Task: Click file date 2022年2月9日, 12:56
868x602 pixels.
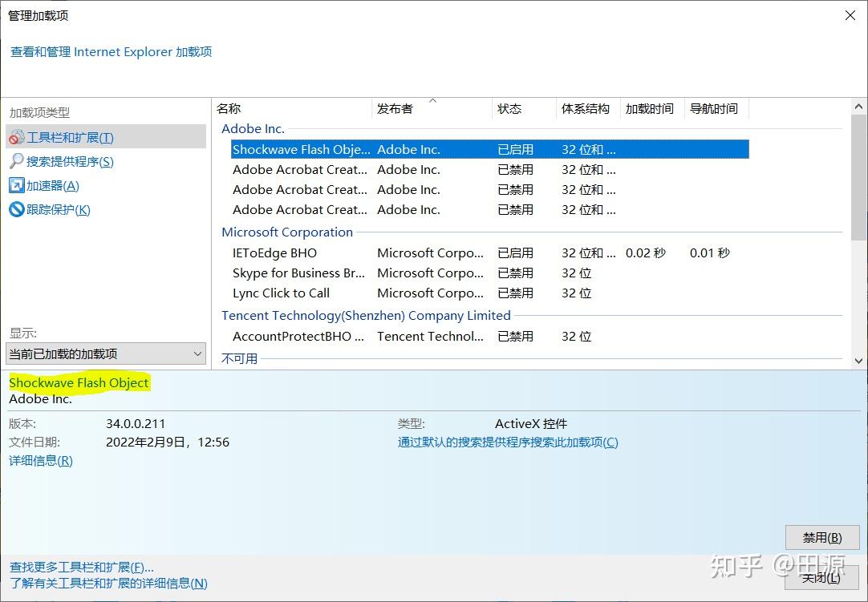Action: [x=167, y=442]
